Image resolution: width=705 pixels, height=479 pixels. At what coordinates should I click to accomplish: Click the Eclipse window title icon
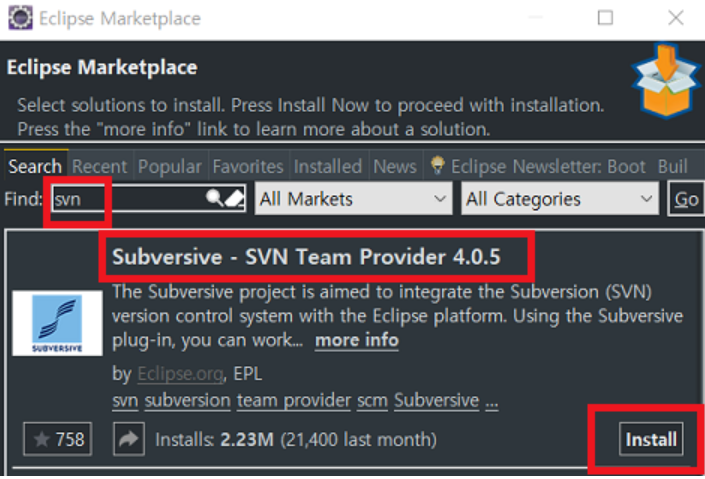[20, 18]
